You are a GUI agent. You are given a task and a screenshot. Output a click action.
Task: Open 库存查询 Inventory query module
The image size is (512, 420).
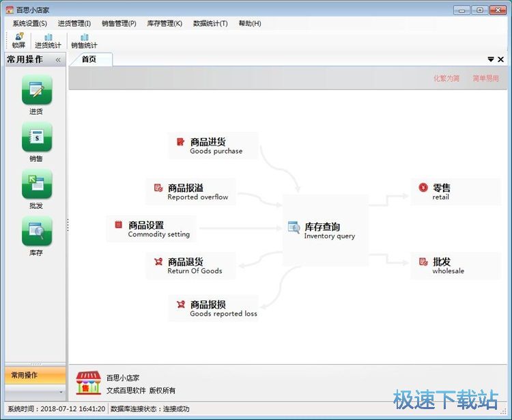pyautogui.click(x=326, y=231)
